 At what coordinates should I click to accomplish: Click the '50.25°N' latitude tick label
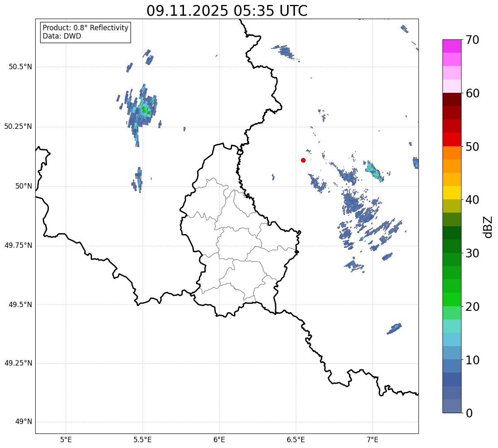18,126
